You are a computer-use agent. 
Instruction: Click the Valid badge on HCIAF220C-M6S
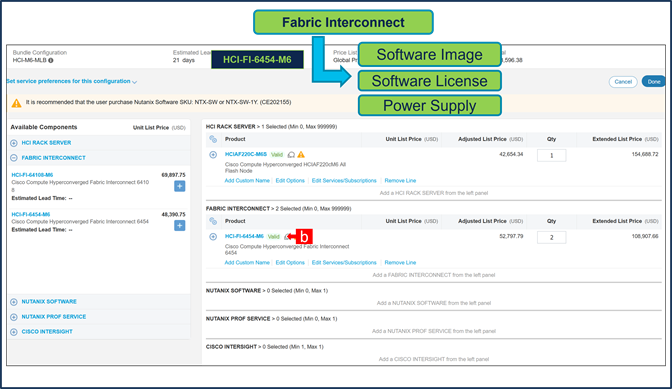point(277,155)
